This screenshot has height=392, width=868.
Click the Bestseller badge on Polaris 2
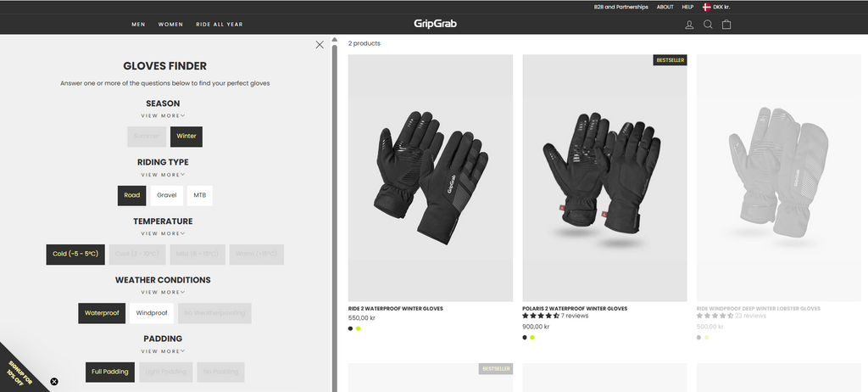point(670,60)
